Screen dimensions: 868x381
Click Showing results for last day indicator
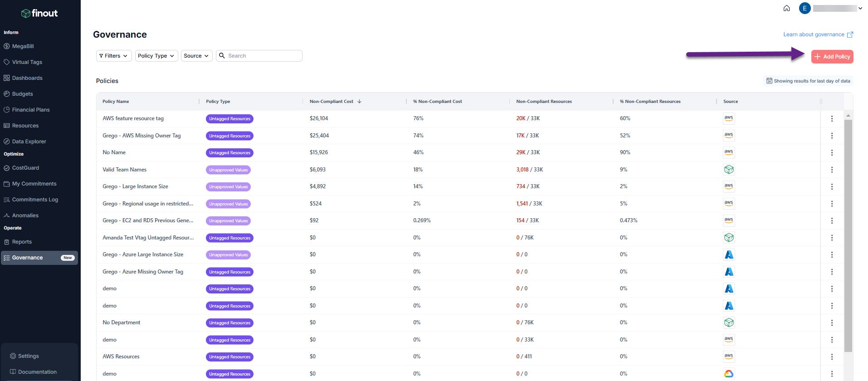tap(808, 81)
